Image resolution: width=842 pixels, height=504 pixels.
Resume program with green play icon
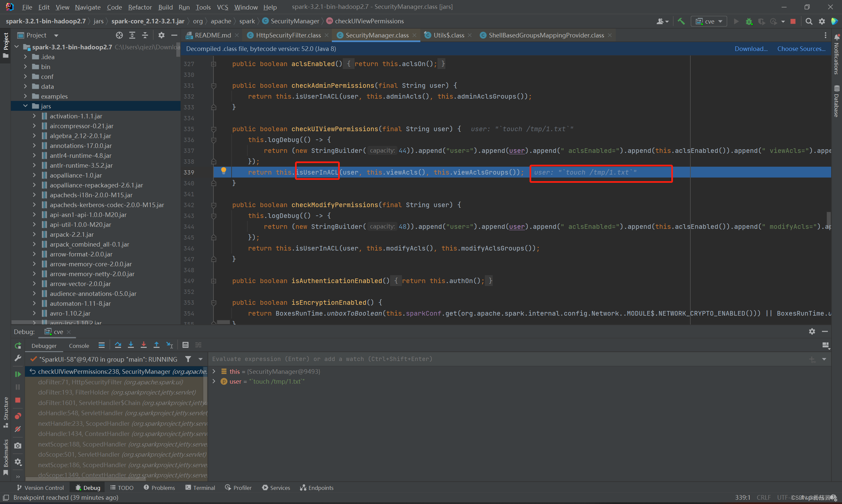[18, 374]
